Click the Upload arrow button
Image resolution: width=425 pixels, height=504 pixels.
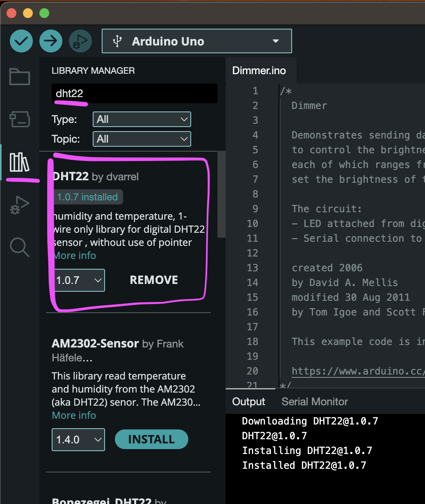tap(51, 41)
